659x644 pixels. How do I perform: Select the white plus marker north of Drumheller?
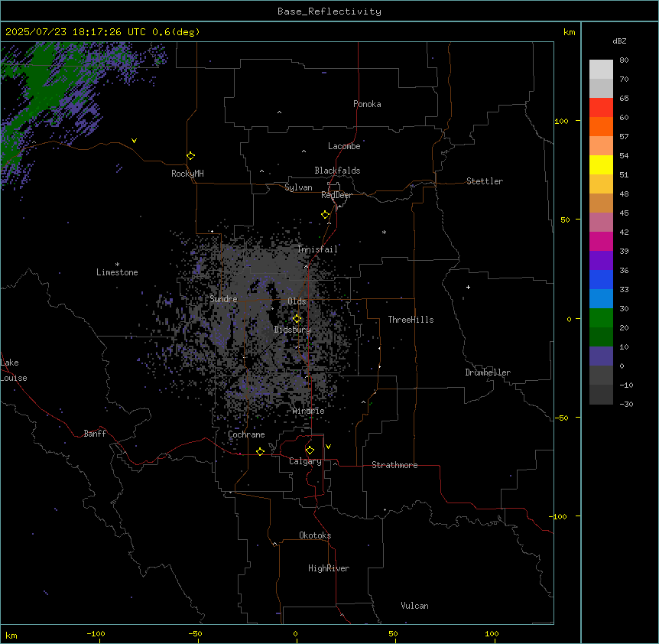point(468,287)
